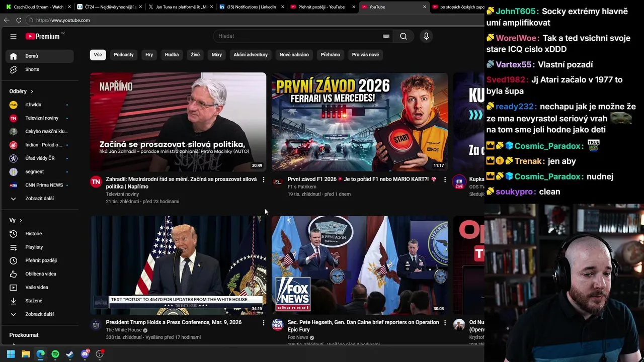
Task: Select the Pro vás nové chip
Action: [x=366, y=55]
